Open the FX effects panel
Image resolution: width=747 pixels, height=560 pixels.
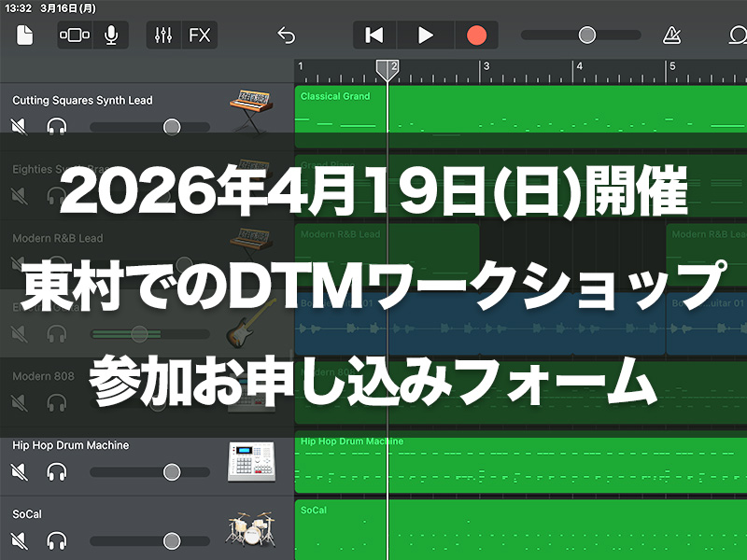tap(200, 35)
